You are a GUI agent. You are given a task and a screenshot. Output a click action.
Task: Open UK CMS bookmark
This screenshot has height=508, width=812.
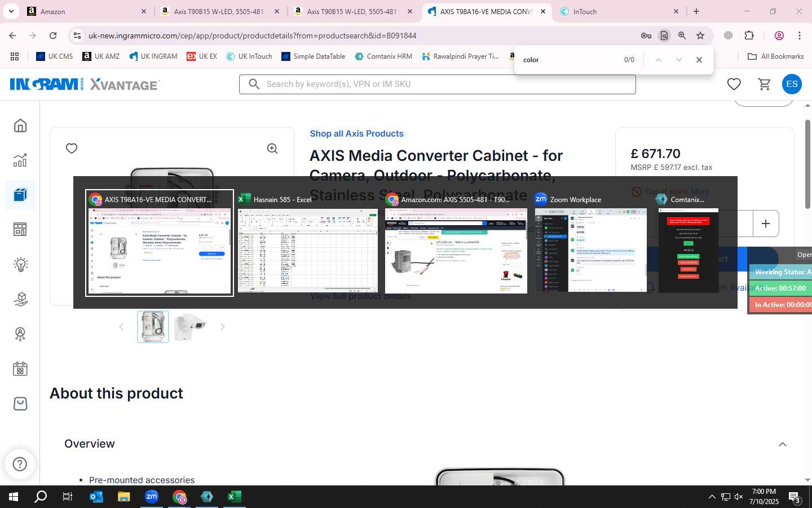[x=55, y=56]
